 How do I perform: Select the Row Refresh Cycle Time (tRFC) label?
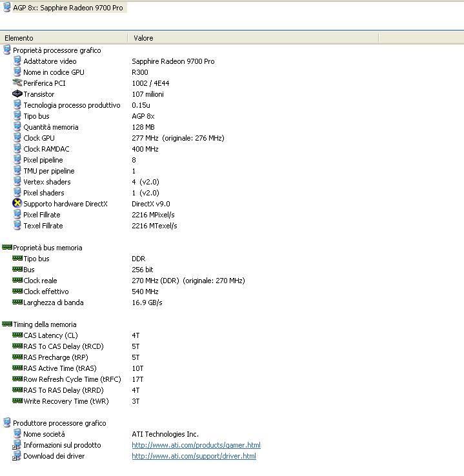click(x=72, y=379)
